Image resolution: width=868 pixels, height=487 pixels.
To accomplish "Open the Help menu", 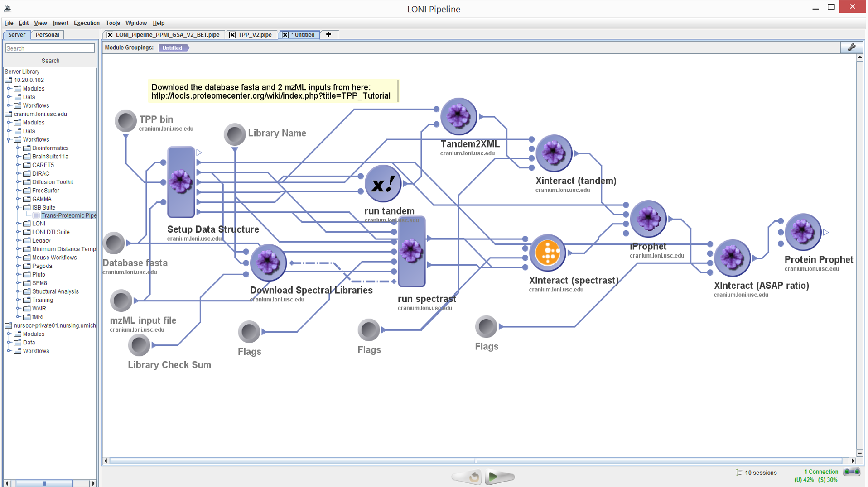I will pos(159,23).
